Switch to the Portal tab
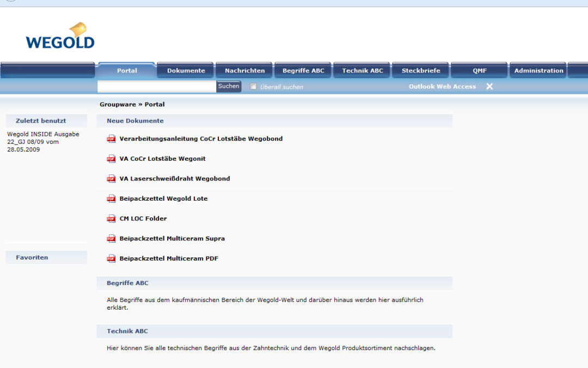Viewport: 588px width, 368px height. (x=127, y=70)
